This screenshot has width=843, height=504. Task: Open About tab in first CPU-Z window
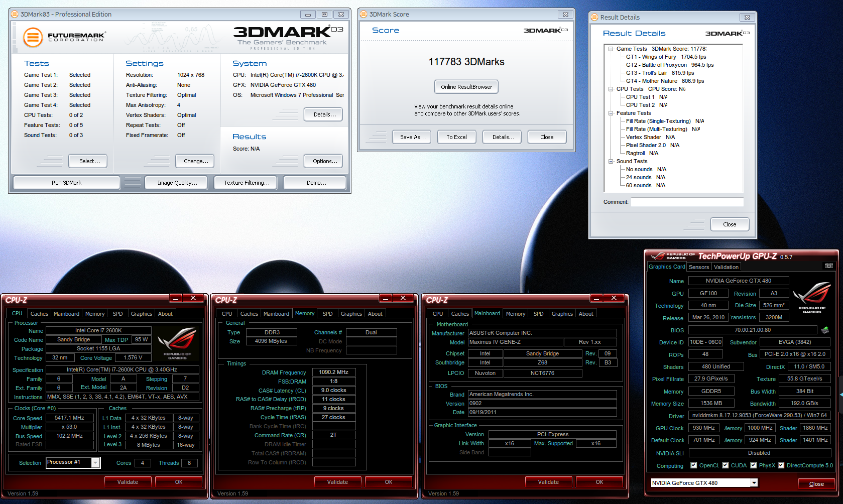[x=165, y=314]
